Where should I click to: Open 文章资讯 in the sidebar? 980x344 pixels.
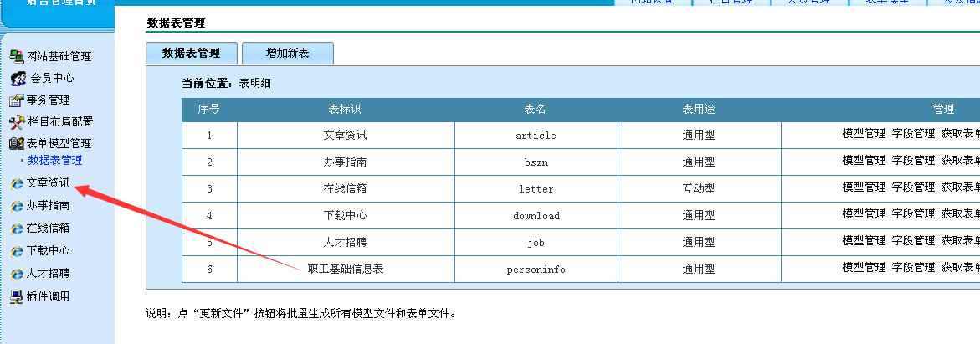48,182
